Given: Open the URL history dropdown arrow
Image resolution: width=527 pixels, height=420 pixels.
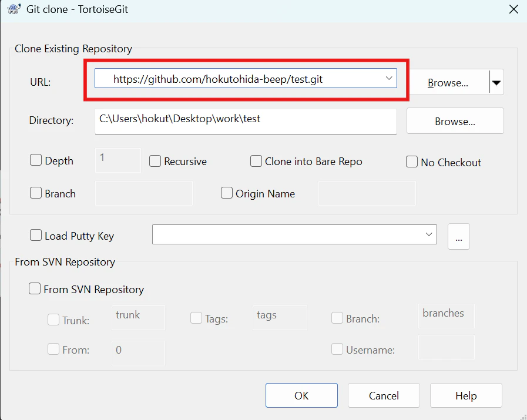Looking at the screenshot, I should [x=389, y=78].
